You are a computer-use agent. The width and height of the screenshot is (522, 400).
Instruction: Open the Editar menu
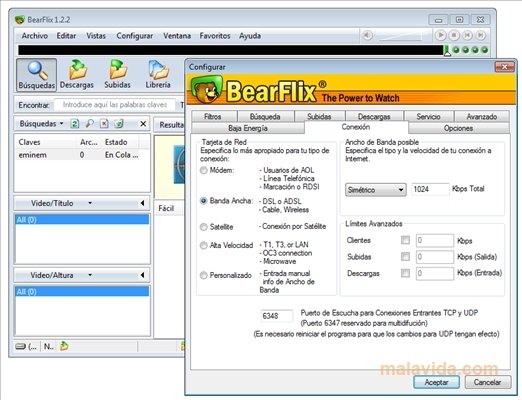pos(66,36)
